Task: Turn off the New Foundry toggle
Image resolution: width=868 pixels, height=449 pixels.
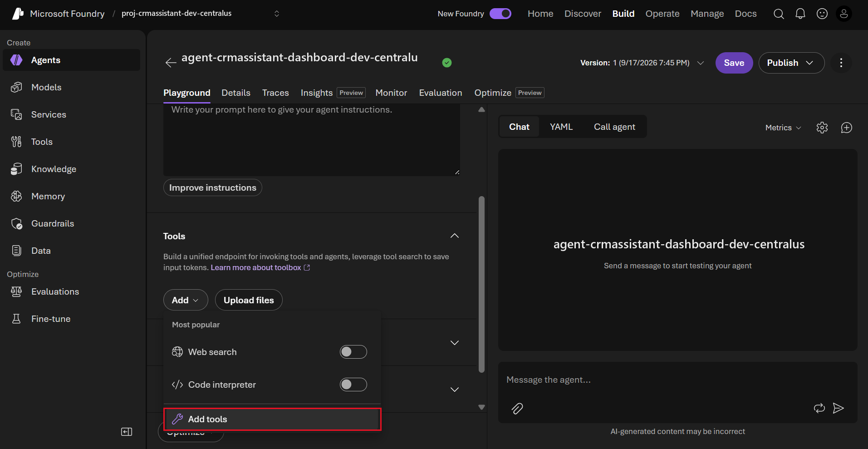Action: pyautogui.click(x=500, y=14)
